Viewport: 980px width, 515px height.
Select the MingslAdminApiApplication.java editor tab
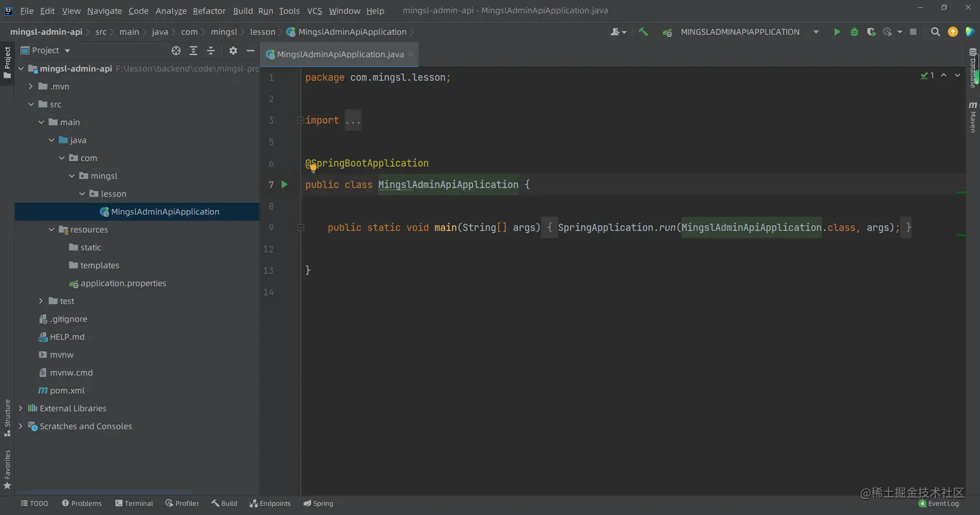tap(340, 54)
